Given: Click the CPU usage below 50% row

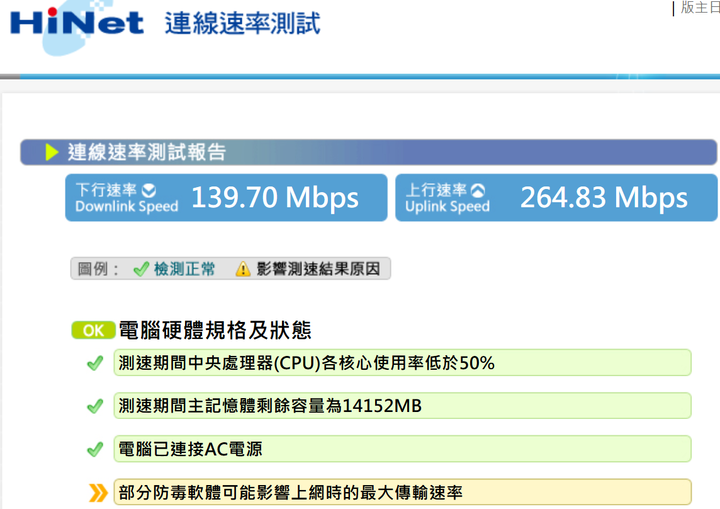Looking at the screenshot, I should [402, 363].
